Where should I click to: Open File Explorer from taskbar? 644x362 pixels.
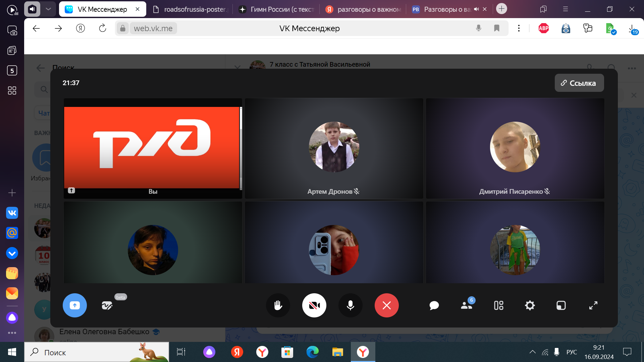click(338, 352)
